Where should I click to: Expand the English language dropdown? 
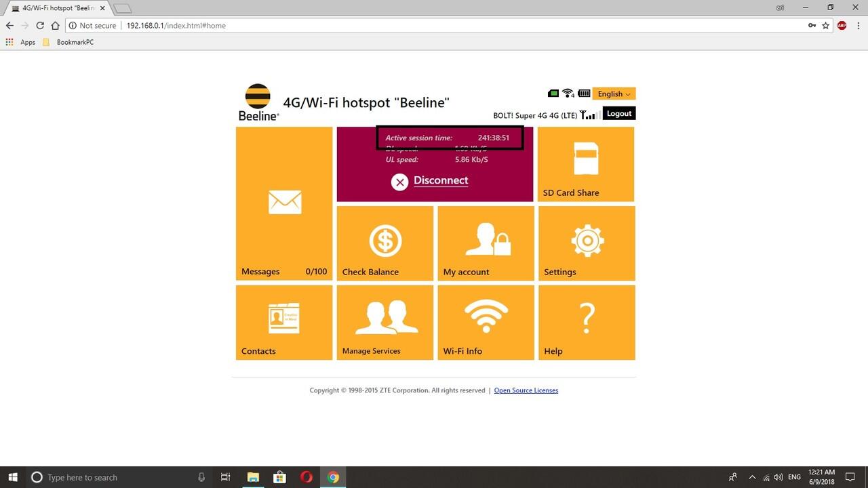(x=614, y=94)
